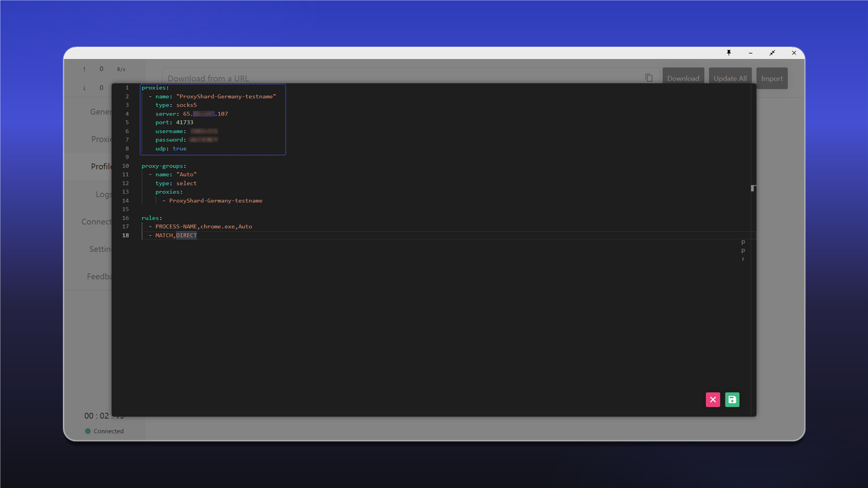Click the port value 41733

coord(184,122)
